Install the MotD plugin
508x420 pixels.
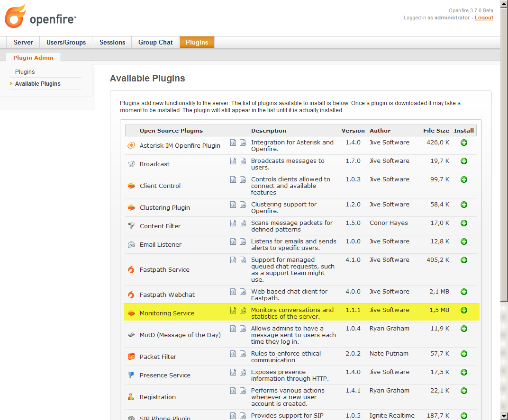tap(464, 329)
